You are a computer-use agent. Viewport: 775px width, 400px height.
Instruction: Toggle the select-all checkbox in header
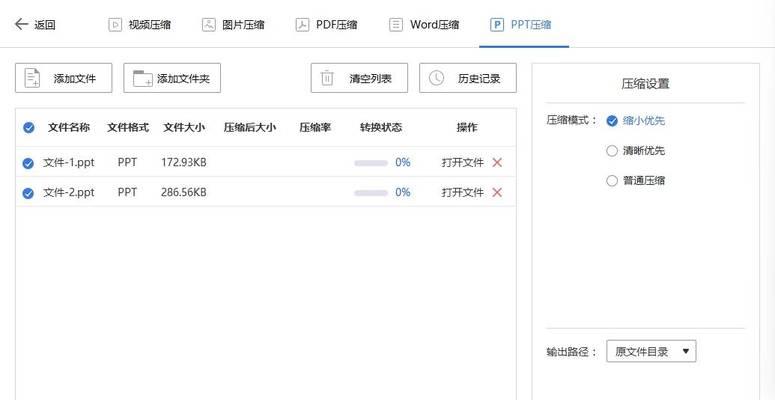point(29,128)
